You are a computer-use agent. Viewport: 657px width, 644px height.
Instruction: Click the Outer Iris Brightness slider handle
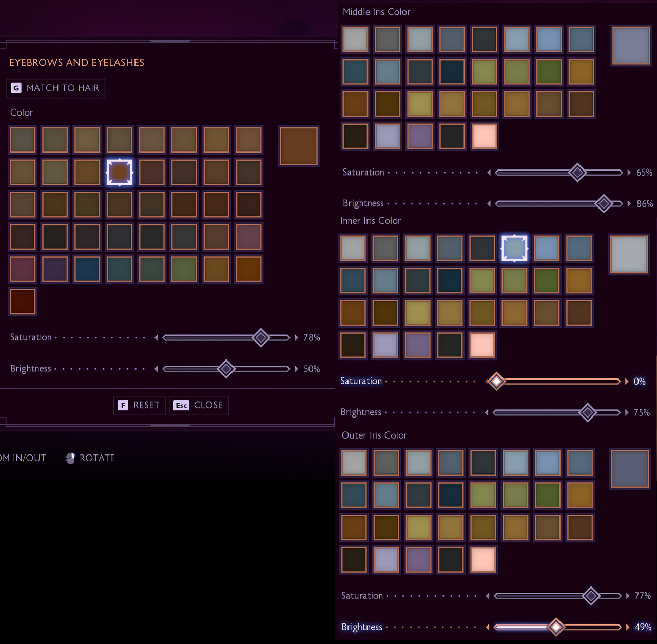tap(556, 627)
